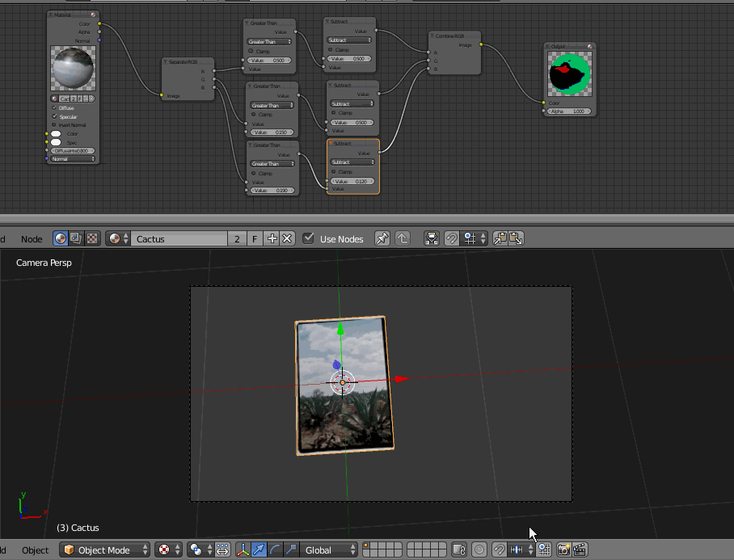
Task: Enable the Use Nodes checkbox
Action: pyautogui.click(x=309, y=238)
